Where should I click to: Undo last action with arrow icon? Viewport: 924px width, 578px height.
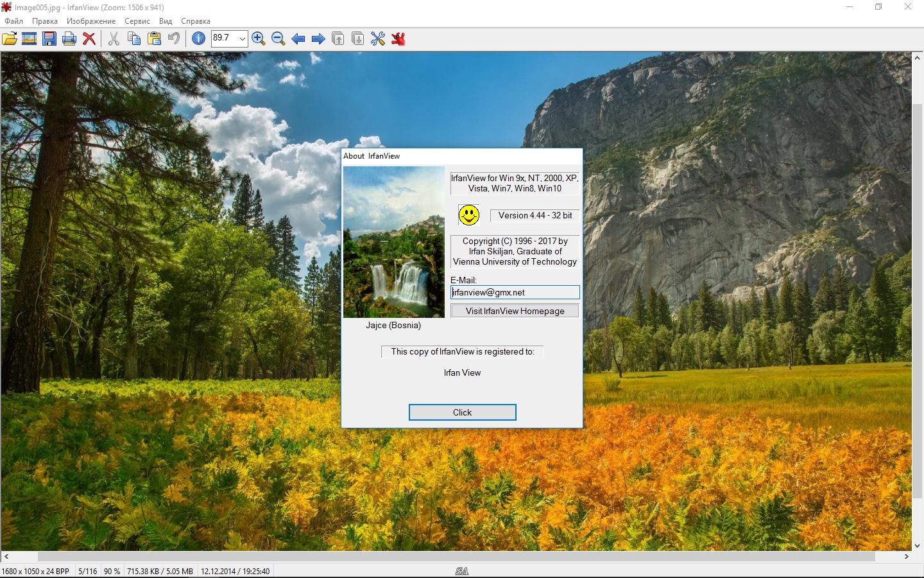174,39
